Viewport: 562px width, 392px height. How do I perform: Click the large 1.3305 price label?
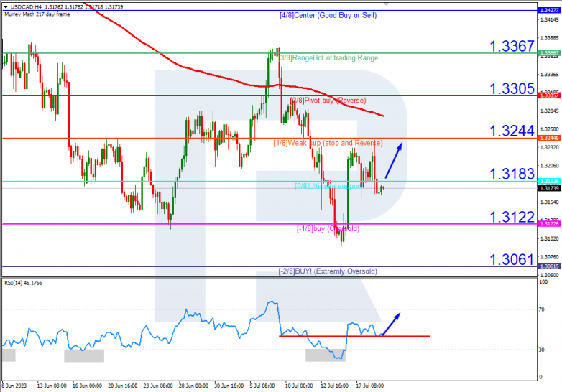(512, 89)
